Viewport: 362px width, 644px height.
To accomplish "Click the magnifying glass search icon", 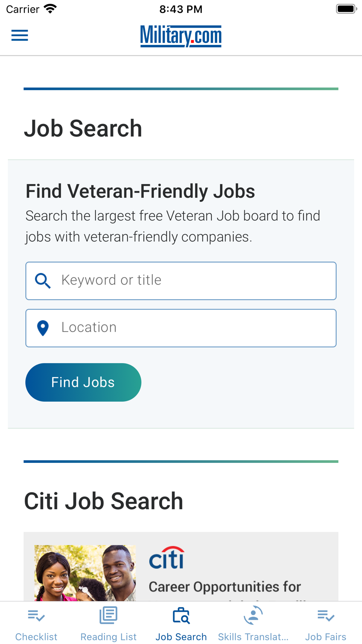I will [x=43, y=281].
